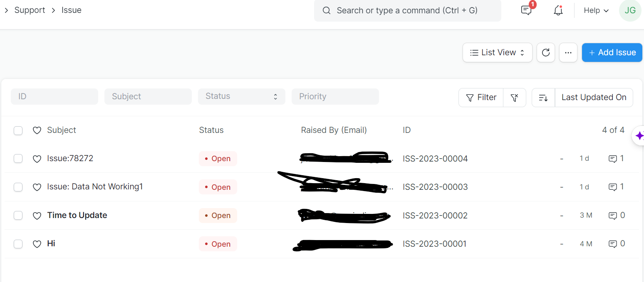Click the Filter button

(x=481, y=97)
